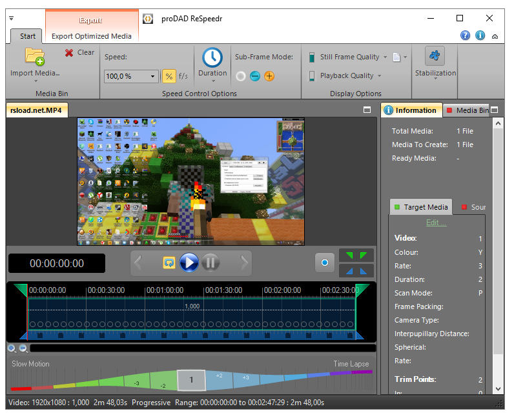This screenshot has height=420, width=514.
Task: Click the video preview thumbnail
Action: [x=190, y=182]
